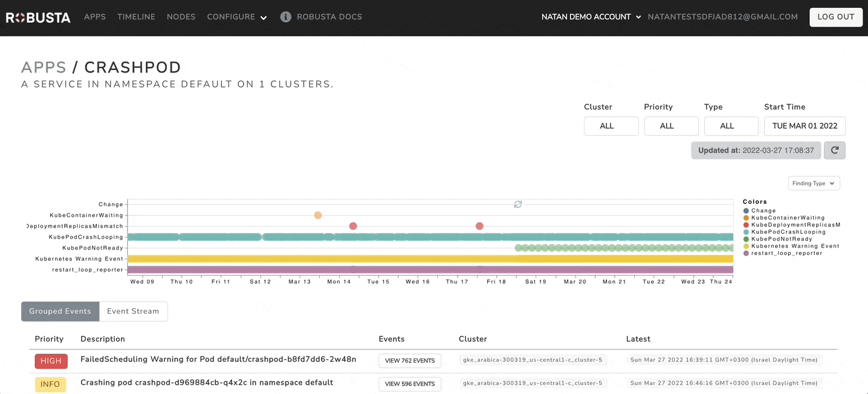Open the Priority filter set to ALL

(671, 126)
